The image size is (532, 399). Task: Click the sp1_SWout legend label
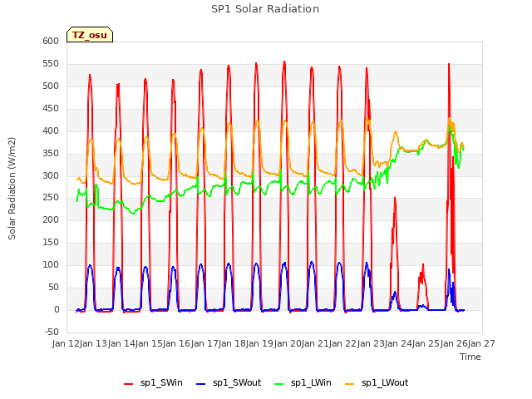237,382
